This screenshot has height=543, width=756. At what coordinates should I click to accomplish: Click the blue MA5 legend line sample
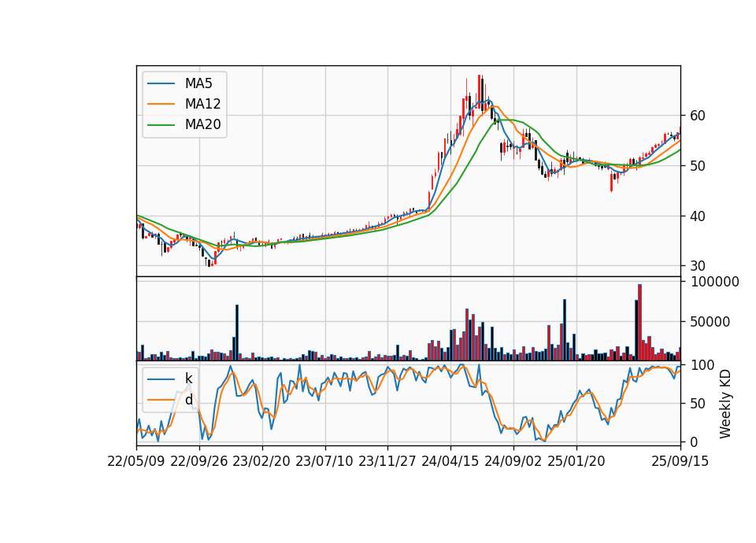pos(161,83)
